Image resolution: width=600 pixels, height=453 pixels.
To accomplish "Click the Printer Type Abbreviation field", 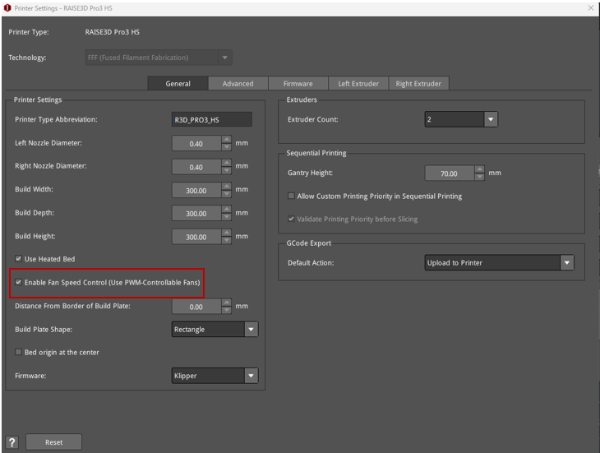I will 212,120.
